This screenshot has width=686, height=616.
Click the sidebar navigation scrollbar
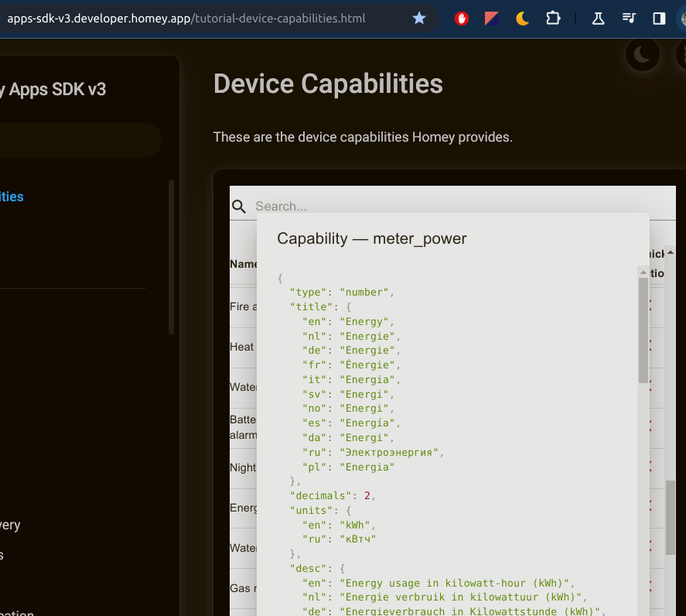coord(171,257)
